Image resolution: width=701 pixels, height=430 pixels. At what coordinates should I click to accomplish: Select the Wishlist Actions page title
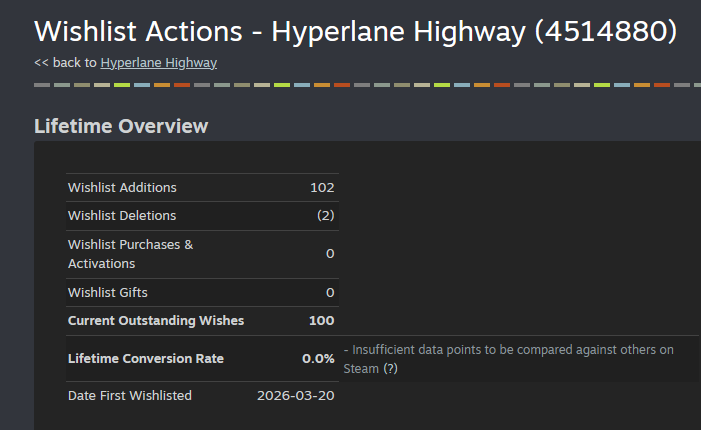pos(355,32)
